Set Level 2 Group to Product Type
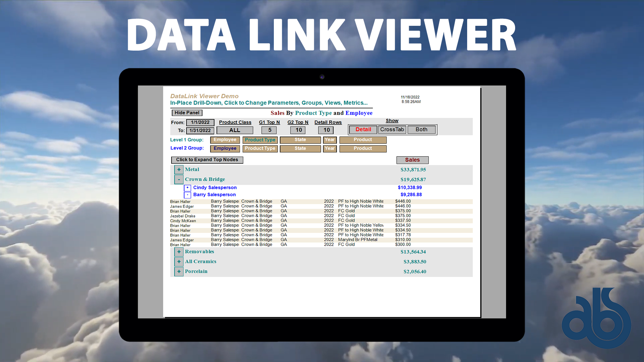644x362 pixels. [260, 148]
